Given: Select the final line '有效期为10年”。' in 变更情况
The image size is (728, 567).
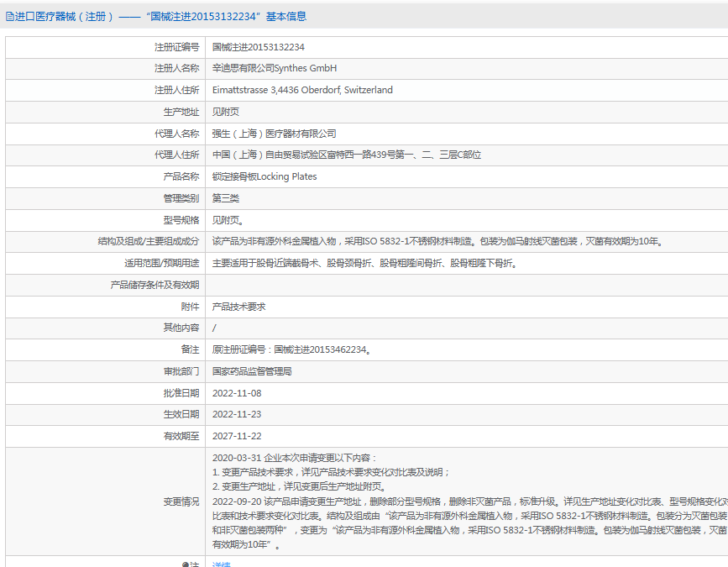Looking at the screenshot, I should coord(247,544).
